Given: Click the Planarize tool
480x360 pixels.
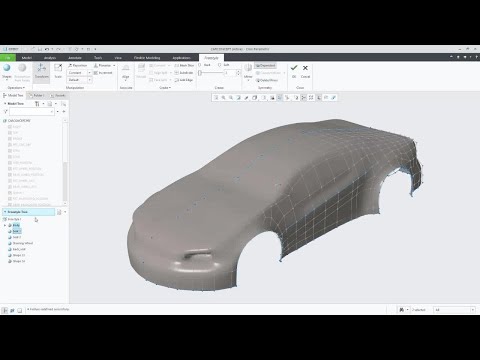Looking at the screenshot, I should pyautogui.click(x=103, y=65).
